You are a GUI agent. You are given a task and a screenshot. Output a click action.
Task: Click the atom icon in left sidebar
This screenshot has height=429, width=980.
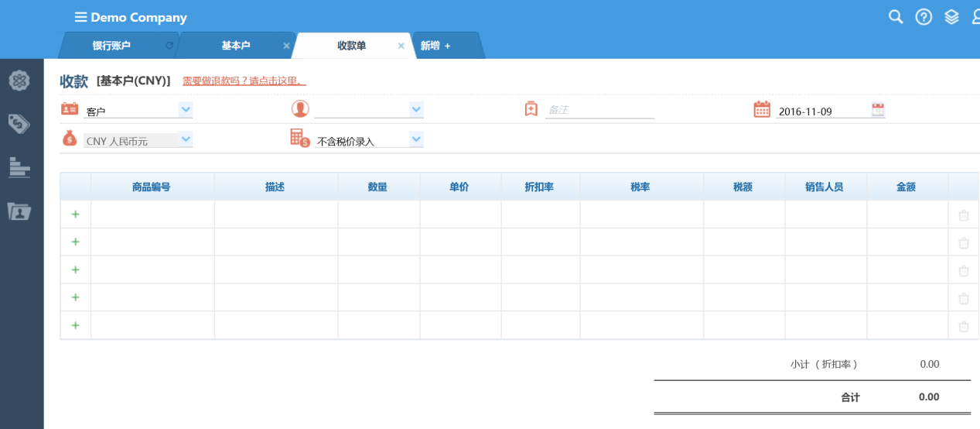tap(19, 80)
